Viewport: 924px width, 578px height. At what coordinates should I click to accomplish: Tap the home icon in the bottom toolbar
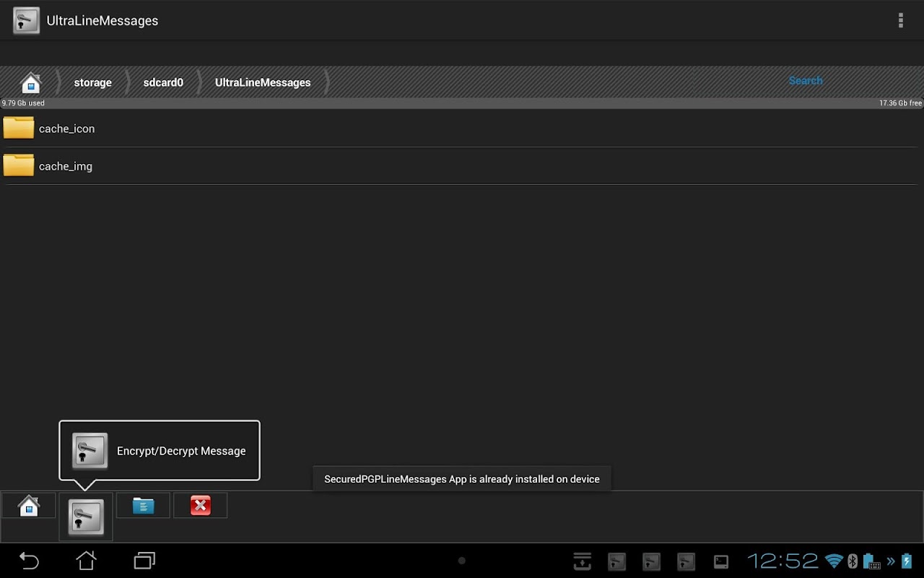(28, 506)
